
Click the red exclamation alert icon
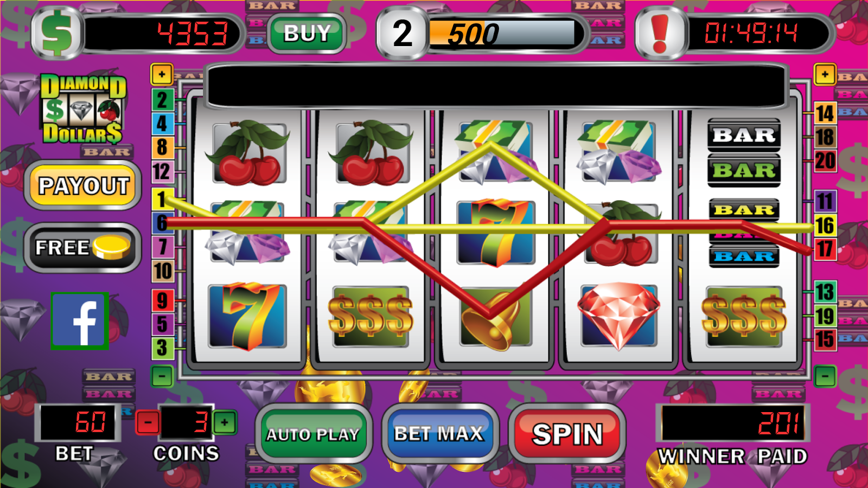click(660, 33)
